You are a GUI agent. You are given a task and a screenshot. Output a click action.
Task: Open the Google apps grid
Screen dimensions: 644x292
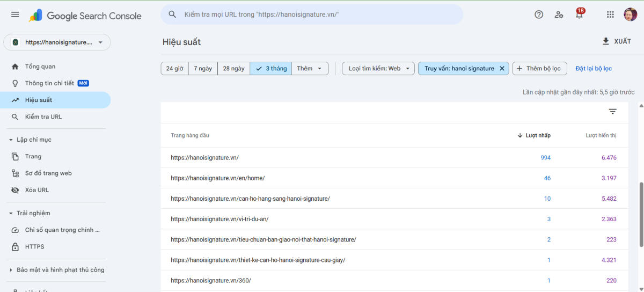[x=610, y=14]
